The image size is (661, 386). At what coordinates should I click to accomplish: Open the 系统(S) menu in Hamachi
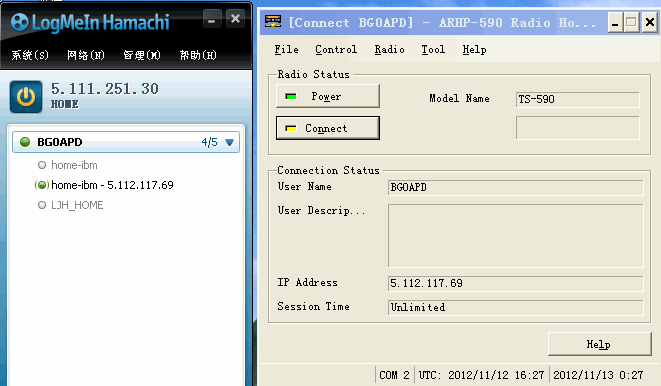click(x=30, y=55)
